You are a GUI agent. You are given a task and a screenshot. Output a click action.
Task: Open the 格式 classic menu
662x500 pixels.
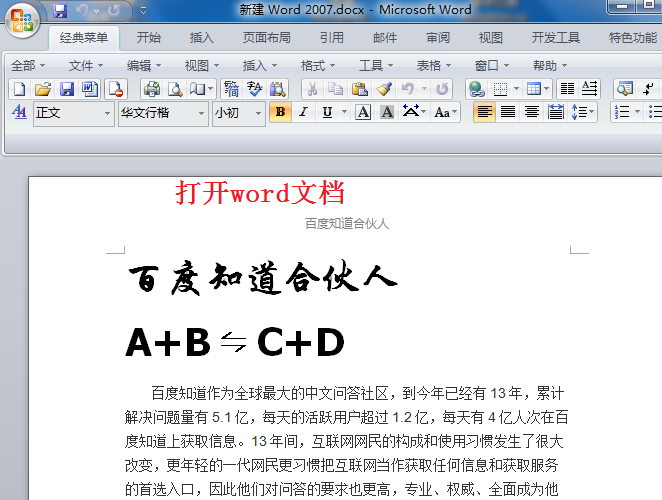[317, 66]
